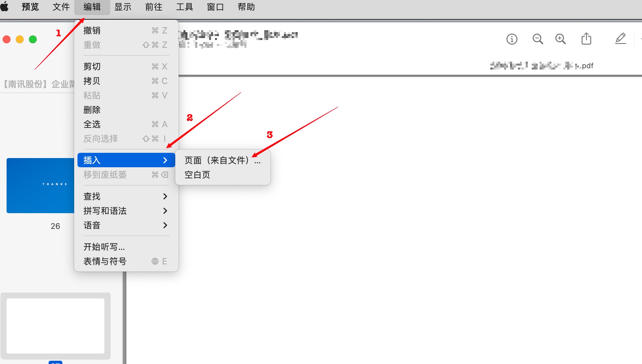Expand the 拼写和语法 submenu

coord(126,211)
